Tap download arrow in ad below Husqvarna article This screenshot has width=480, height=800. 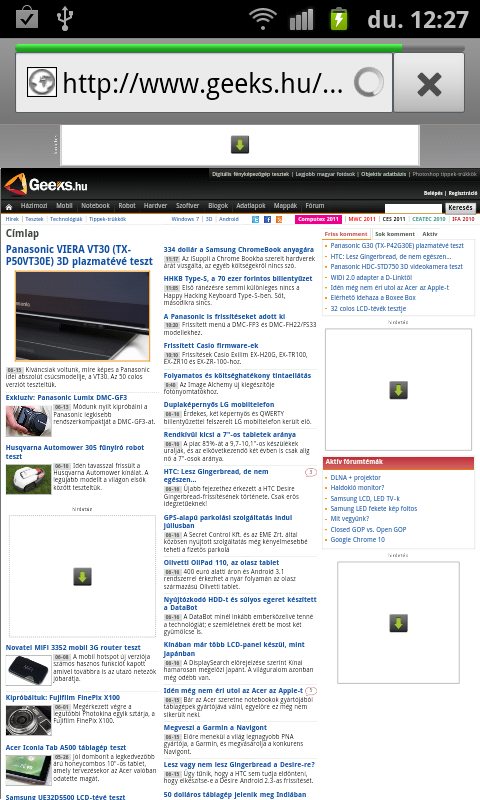[x=82, y=577]
